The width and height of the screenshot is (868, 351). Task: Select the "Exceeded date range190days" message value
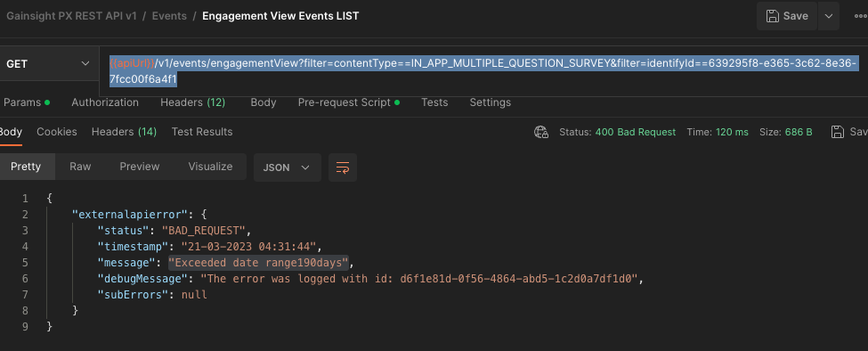(x=259, y=263)
